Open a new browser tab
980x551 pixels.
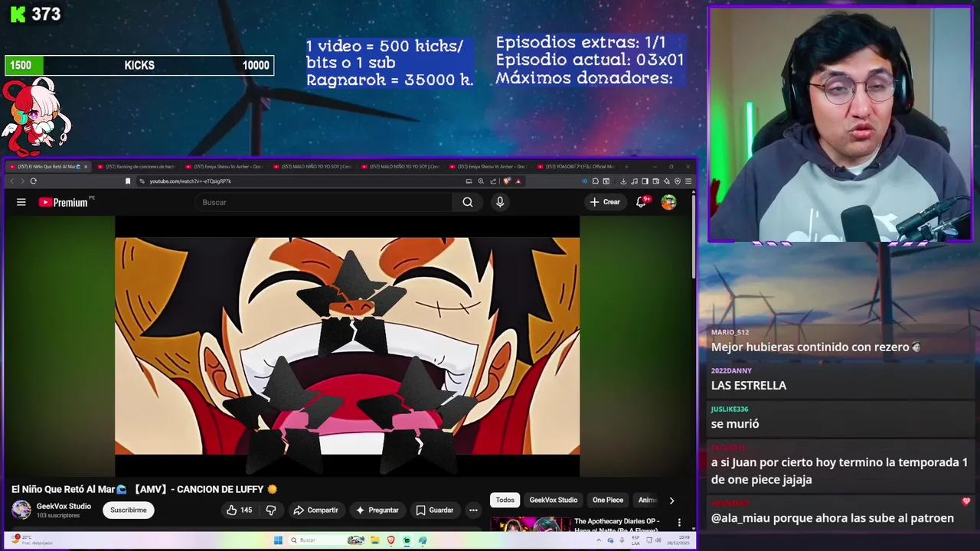627,166
